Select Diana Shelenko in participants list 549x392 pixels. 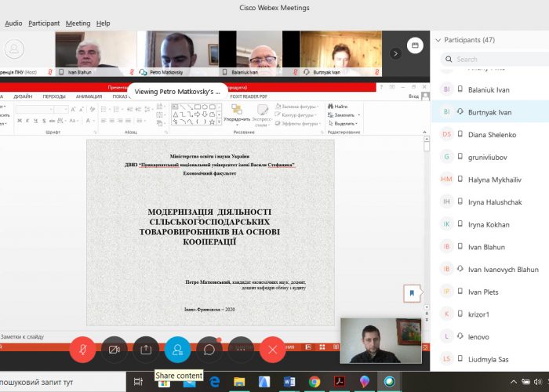click(491, 134)
